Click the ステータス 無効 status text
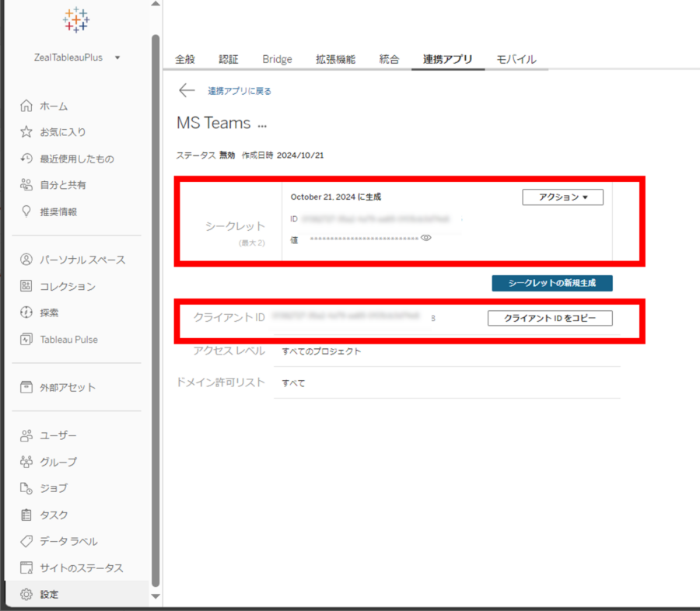The width and height of the screenshot is (700, 611). (205, 155)
